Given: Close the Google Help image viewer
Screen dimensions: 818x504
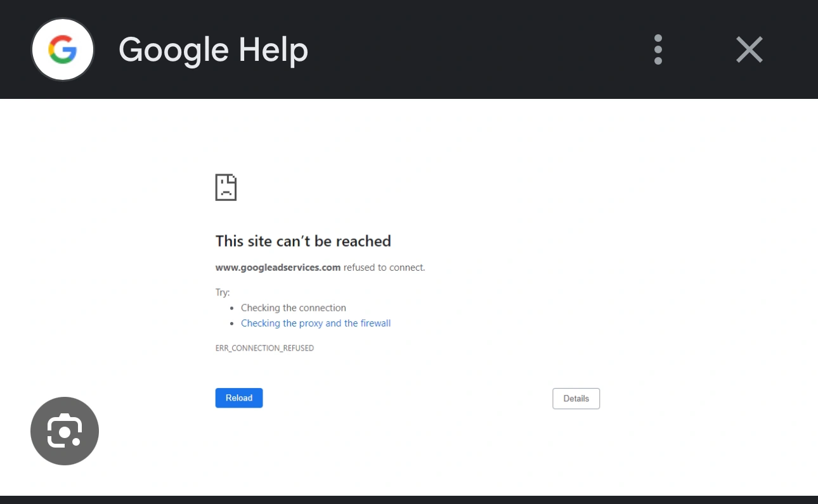Looking at the screenshot, I should (749, 49).
